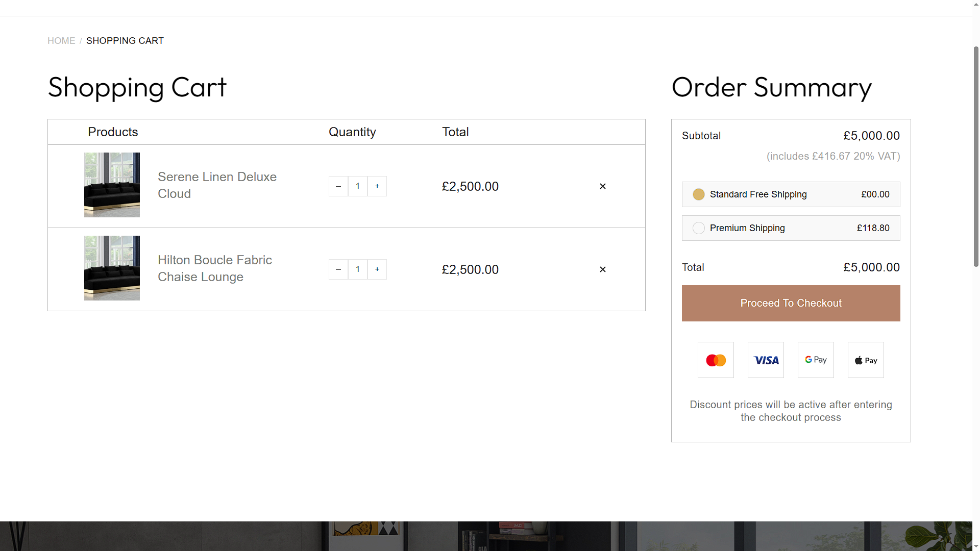This screenshot has width=980, height=551.
Task: Remove Hilton Boucle Fabric Chaise Lounge item
Action: click(x=603, y=269)
